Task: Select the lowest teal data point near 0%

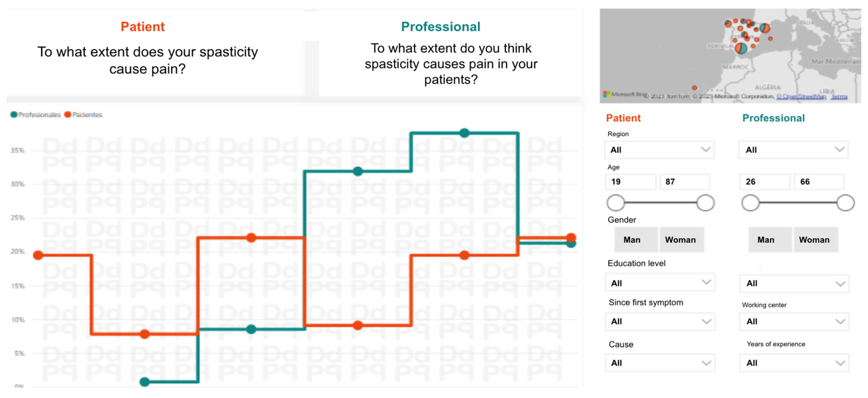Action: click(x=144, y=382)
